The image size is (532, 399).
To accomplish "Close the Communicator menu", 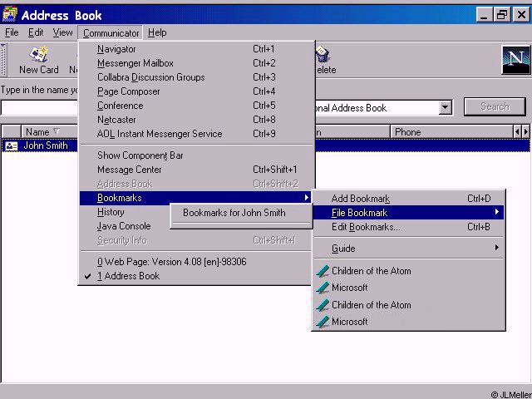I will [x=111, y=33].
